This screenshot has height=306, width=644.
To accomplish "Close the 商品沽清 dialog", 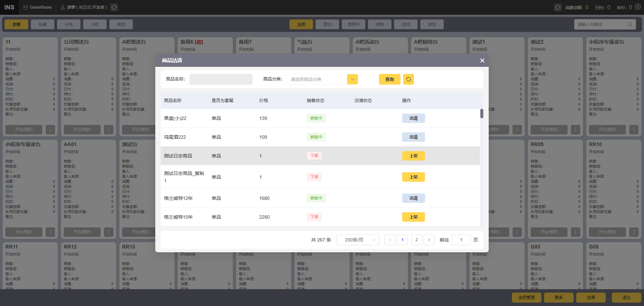I will point(482,60).
